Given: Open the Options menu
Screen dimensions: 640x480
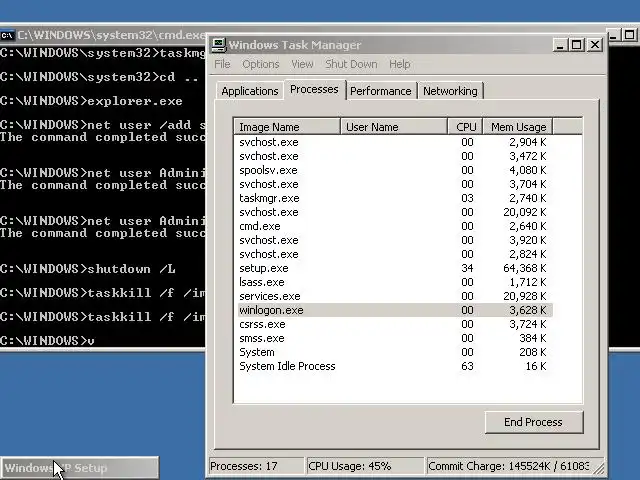Looking at the screenshot, I should (261, 64).
